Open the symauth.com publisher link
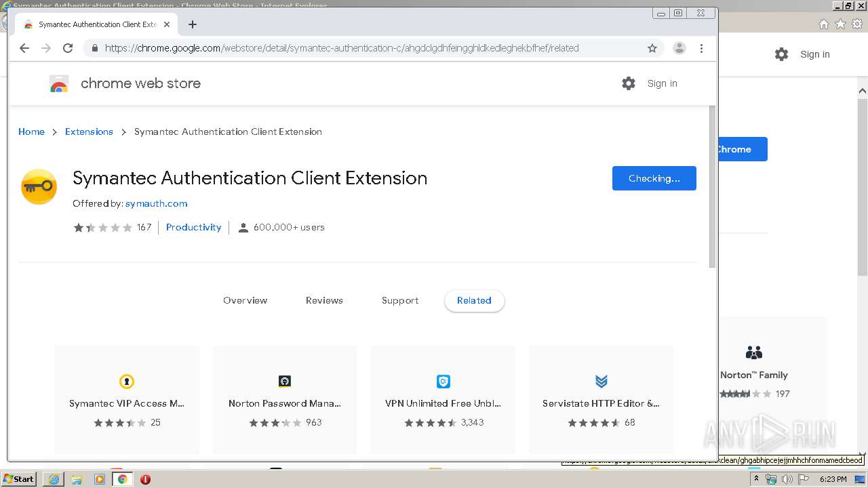The height and width of the screenshot is (488, 868). (x=156, y=203)
